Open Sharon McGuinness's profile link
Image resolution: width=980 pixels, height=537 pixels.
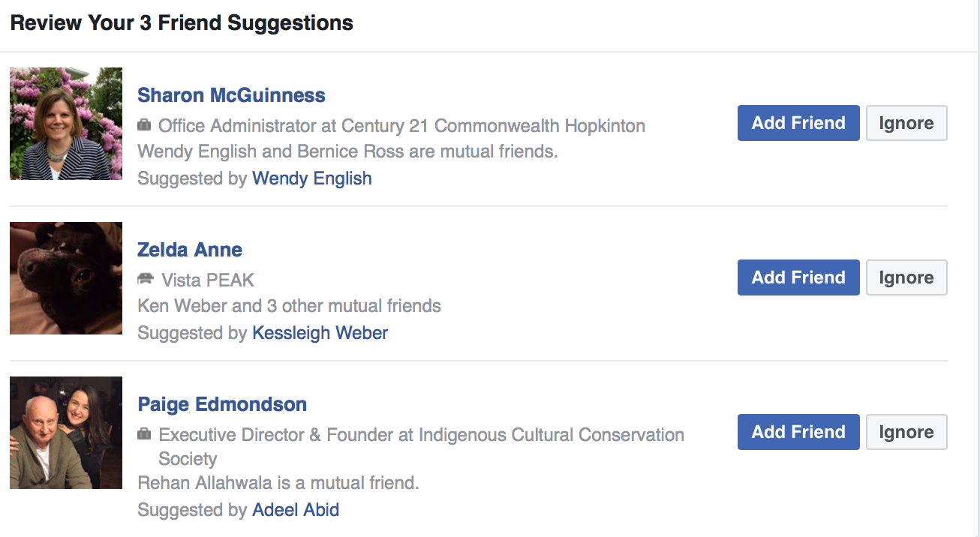coord(231,95)
